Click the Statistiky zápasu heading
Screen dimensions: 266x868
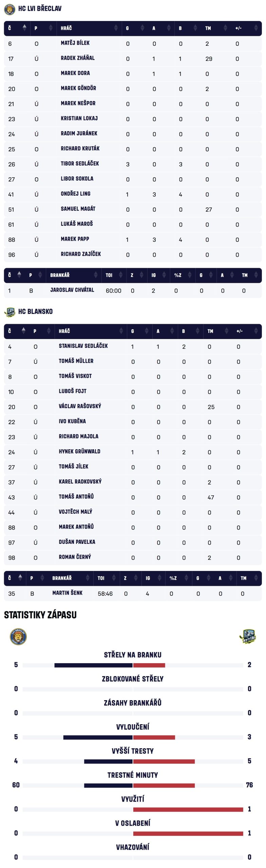(40, 615)
